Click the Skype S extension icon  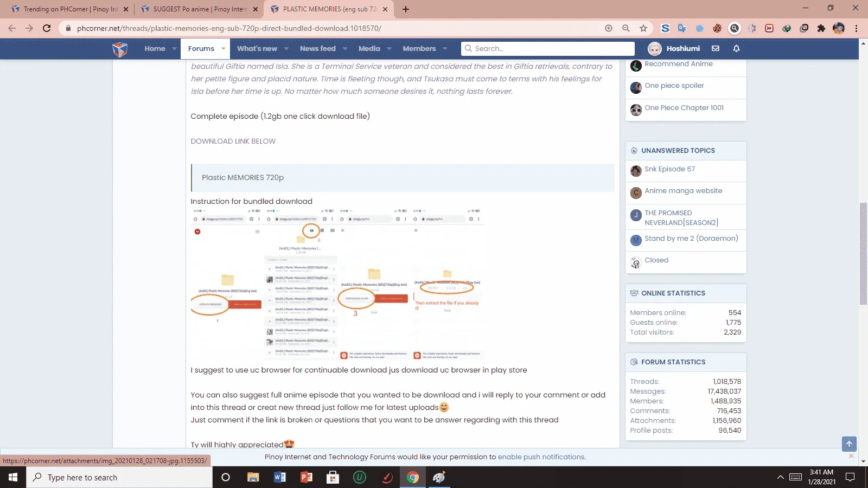(665, 28)
